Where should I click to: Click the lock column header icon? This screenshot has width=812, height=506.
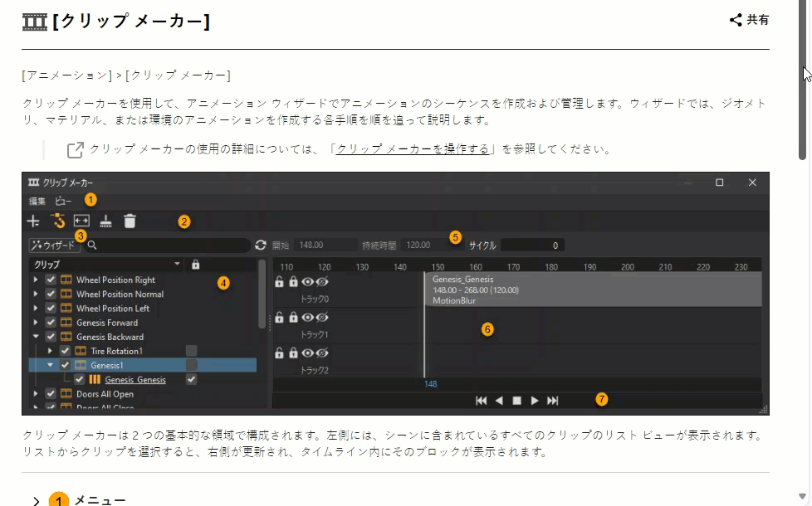196,265
